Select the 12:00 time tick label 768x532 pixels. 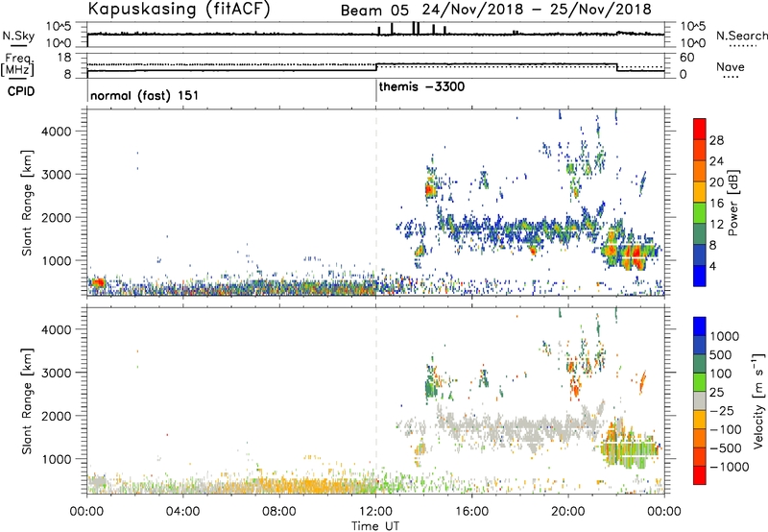[375, 512]
